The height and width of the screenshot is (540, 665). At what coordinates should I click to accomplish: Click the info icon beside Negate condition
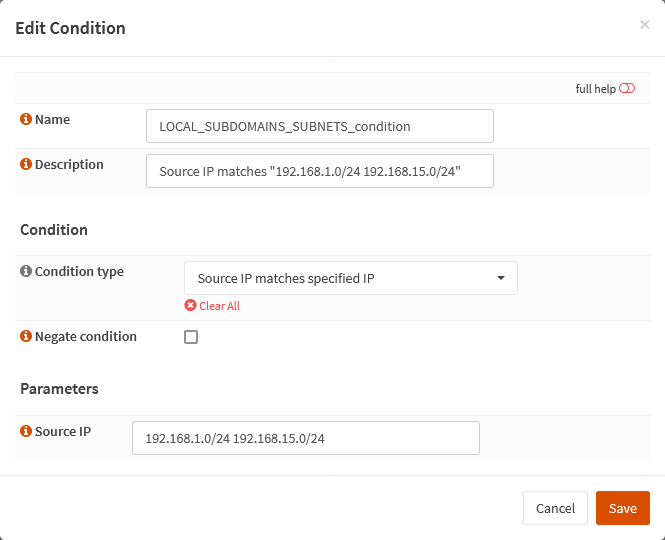(x=26, y=337)
